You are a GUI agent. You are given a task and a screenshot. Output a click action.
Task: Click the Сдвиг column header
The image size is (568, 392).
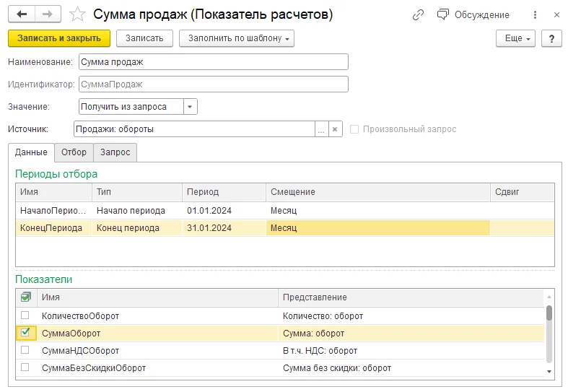click(523, 192)
